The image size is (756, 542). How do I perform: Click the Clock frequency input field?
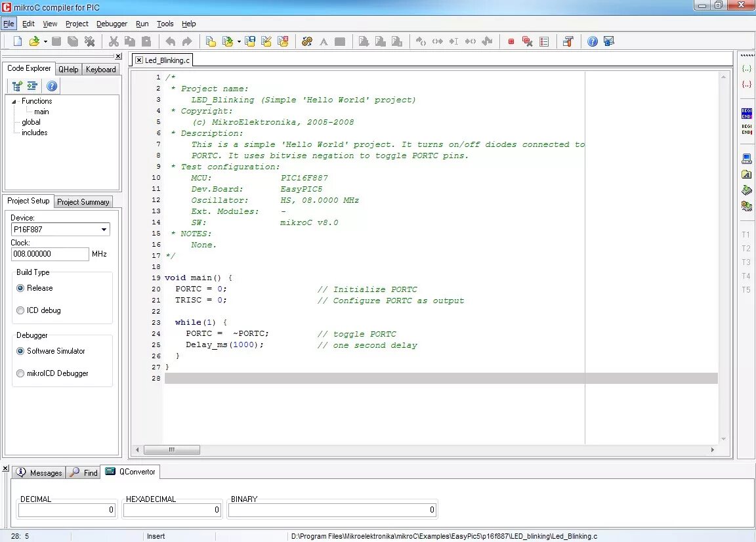point(50,254)
